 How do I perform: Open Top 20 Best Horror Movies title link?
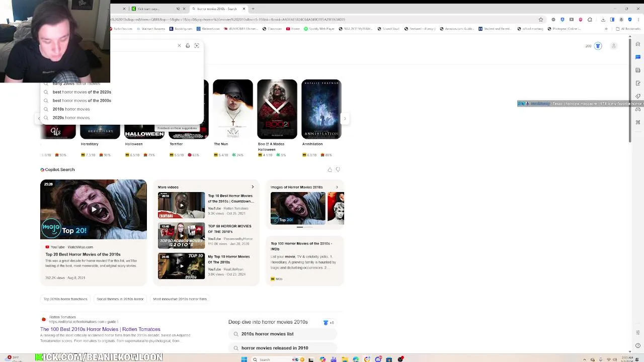point(83,254)
